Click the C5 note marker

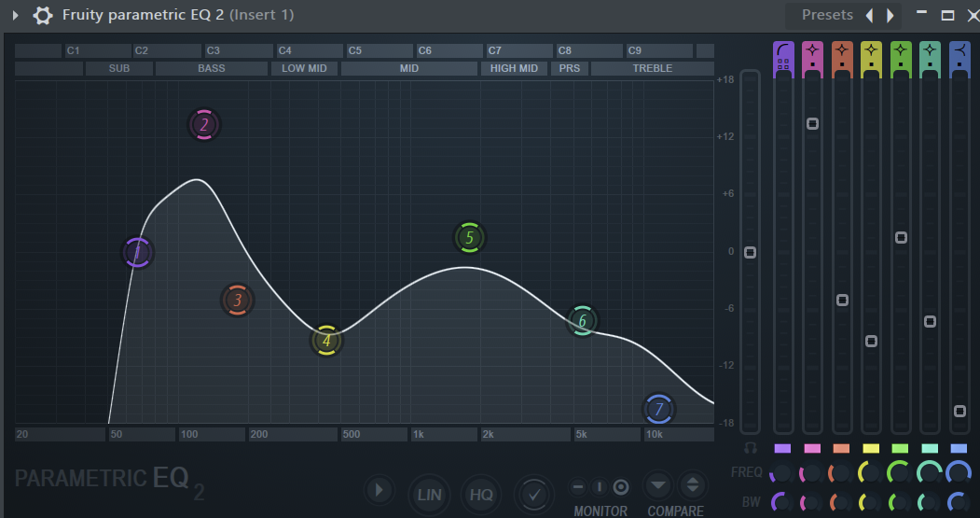coord(379,50)
